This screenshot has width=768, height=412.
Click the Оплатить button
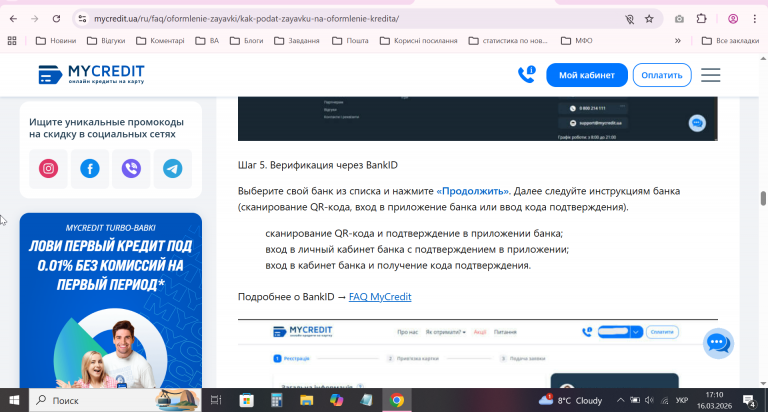click(662, 75)
